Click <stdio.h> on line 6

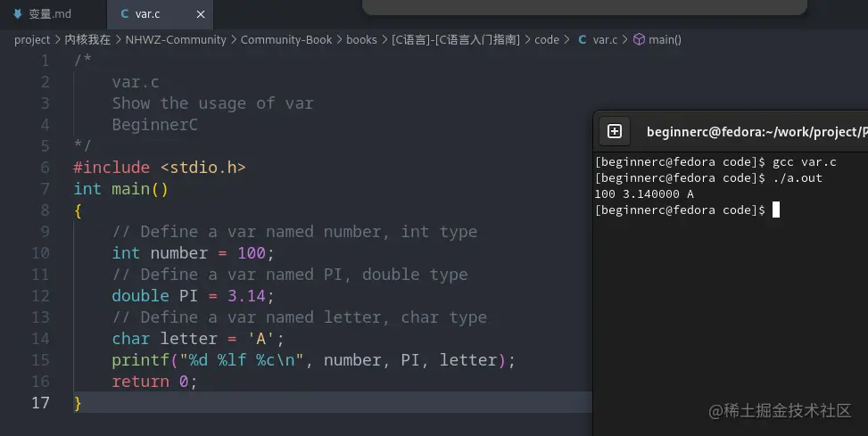click(x=203, y=167)
